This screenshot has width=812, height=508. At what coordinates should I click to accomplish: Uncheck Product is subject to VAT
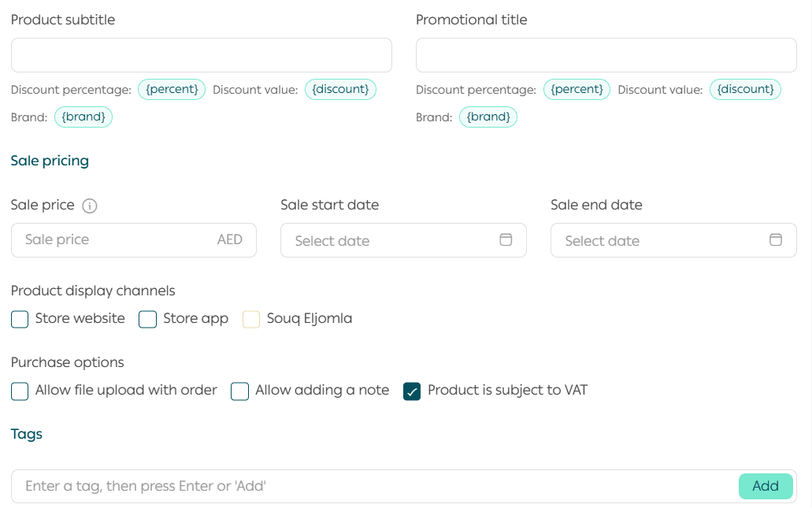click(412, 391)
